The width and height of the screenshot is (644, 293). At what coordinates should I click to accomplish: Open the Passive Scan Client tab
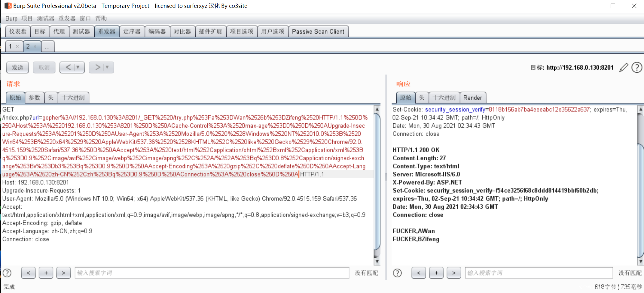(318, 32)
